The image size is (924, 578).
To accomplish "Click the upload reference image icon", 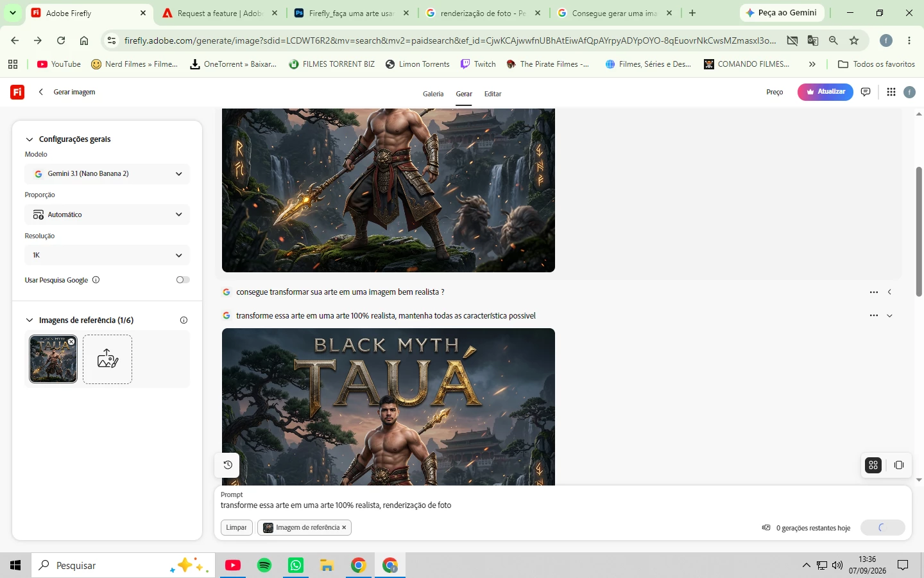I will pyautogui.click(x=107, y=359).
